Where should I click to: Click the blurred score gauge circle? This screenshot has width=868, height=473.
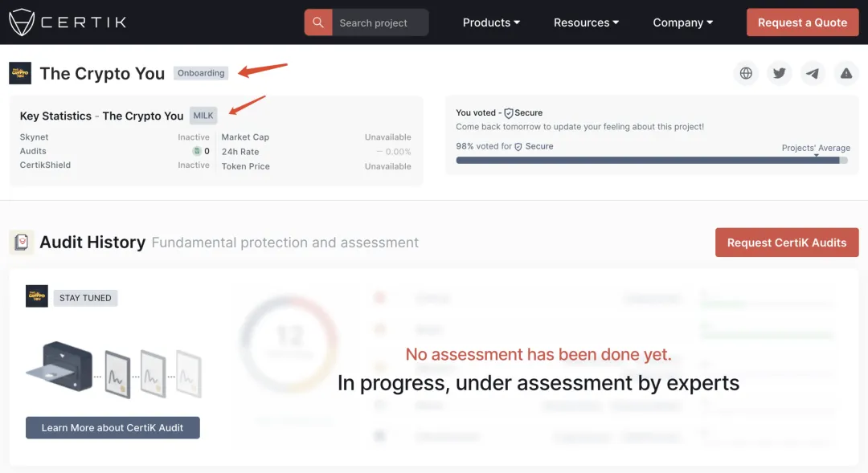pos(289,344)
